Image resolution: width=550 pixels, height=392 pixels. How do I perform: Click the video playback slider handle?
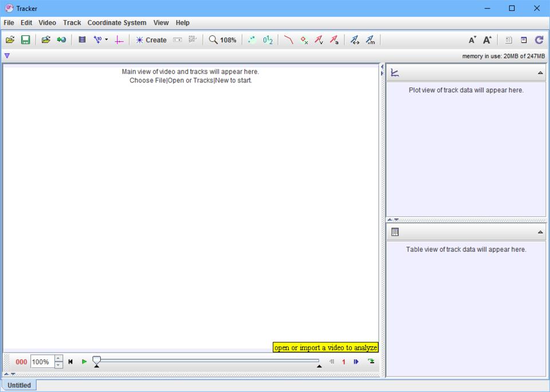[x=97, y=361]
